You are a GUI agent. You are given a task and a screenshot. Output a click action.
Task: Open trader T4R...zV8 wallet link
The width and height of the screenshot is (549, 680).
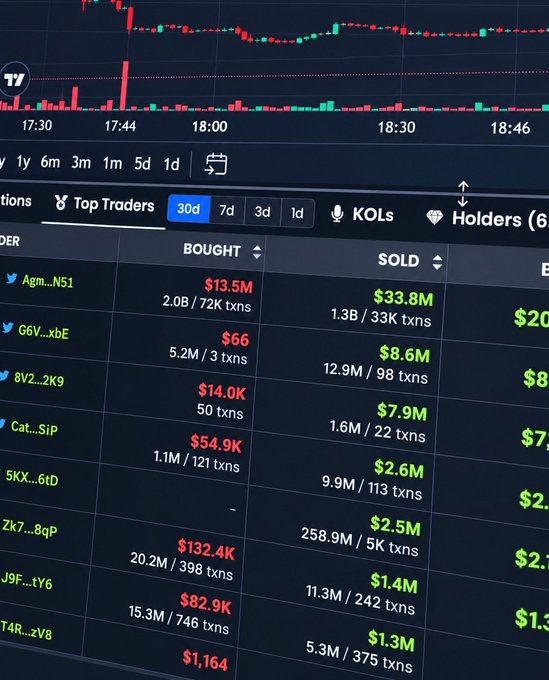26,630
